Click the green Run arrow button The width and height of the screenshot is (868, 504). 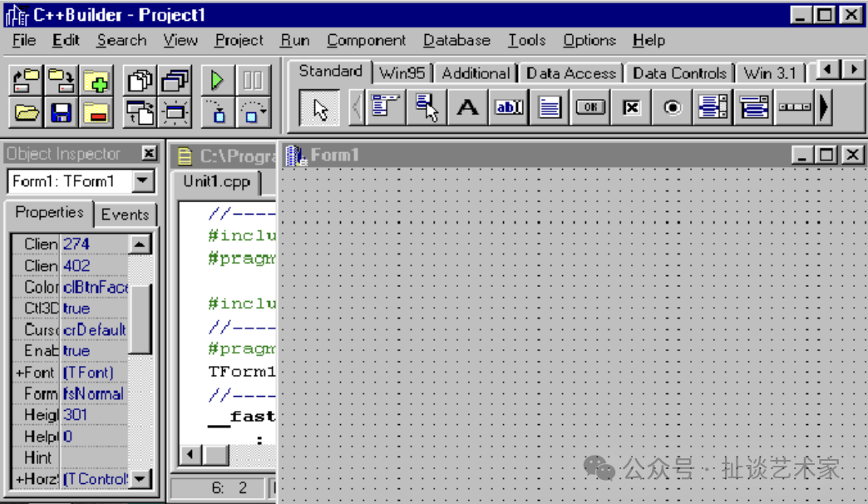[x=216, y=81]
